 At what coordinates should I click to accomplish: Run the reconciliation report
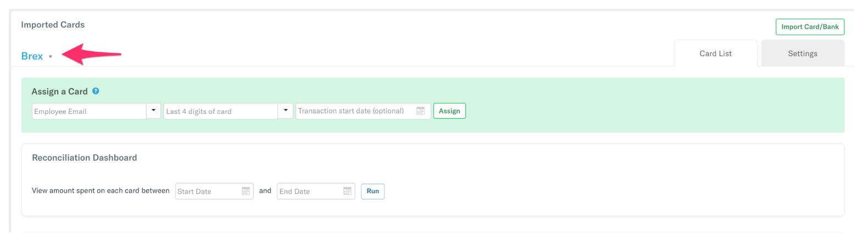(372, 191)
